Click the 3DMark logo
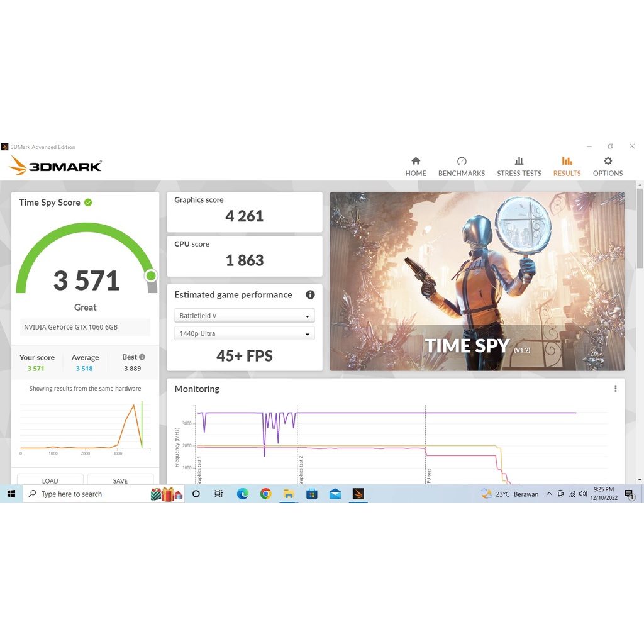 (55, 165)
